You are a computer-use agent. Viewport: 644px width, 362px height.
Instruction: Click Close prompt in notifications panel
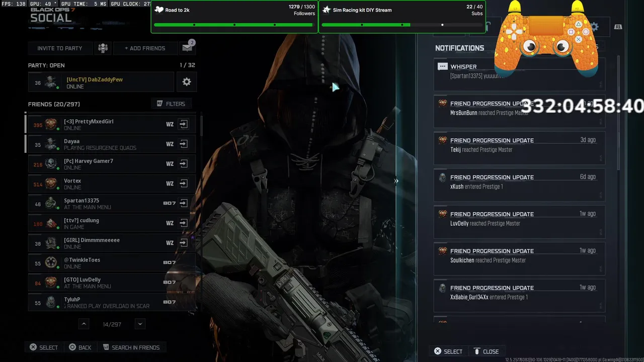[x=486, y=351]
